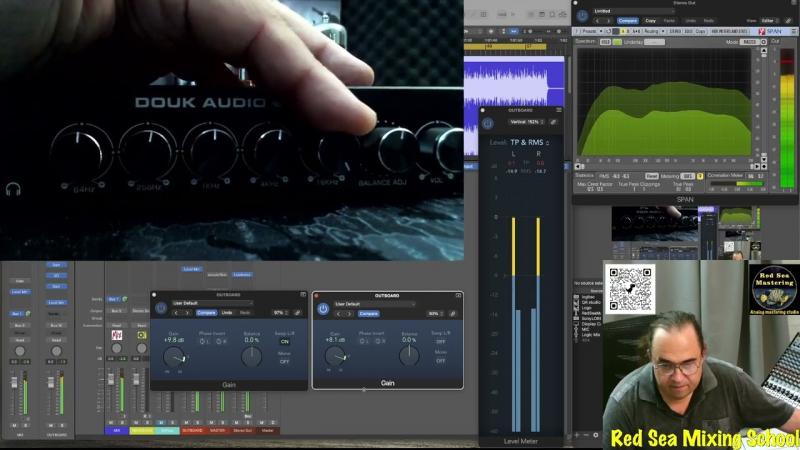Toggle Mono OFF in right Gain plugin
800x450 pixels.
tap(441, 361)
